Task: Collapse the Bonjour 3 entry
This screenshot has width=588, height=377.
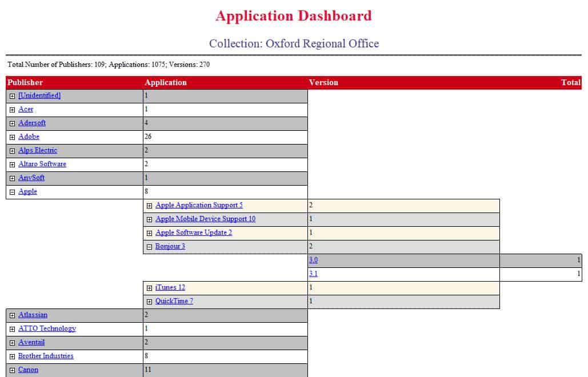Action: (x=149, y=246)
